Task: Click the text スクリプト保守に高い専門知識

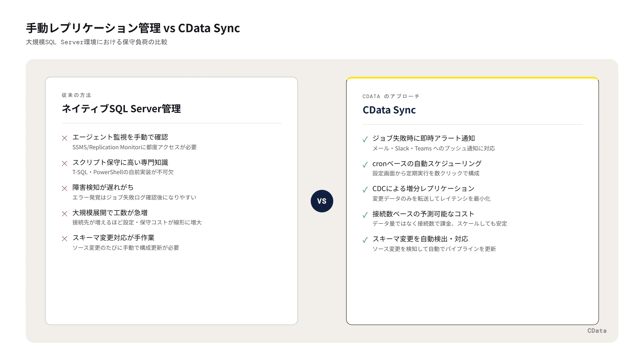Action: click(x=120, y=162)
